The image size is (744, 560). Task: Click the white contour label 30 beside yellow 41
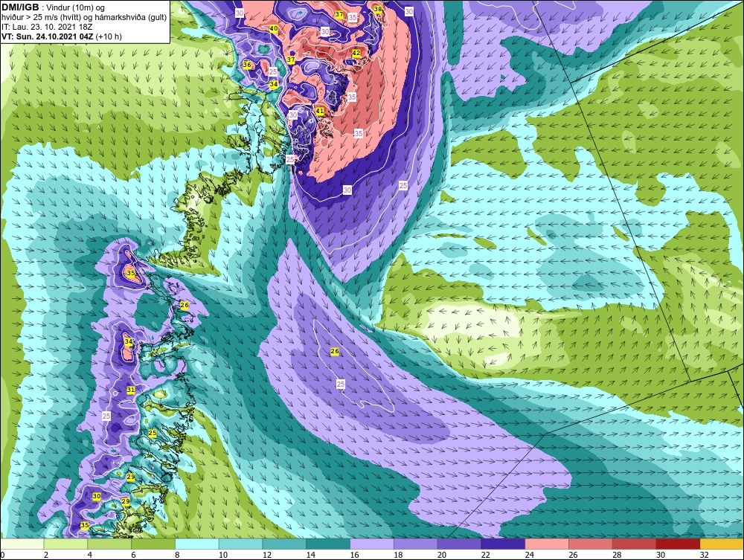(x=293, y=115)
